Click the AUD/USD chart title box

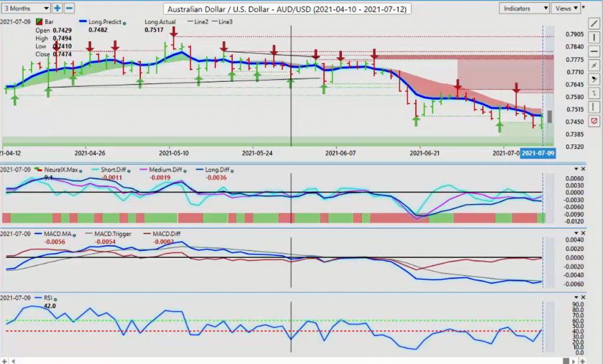[287, 8]
